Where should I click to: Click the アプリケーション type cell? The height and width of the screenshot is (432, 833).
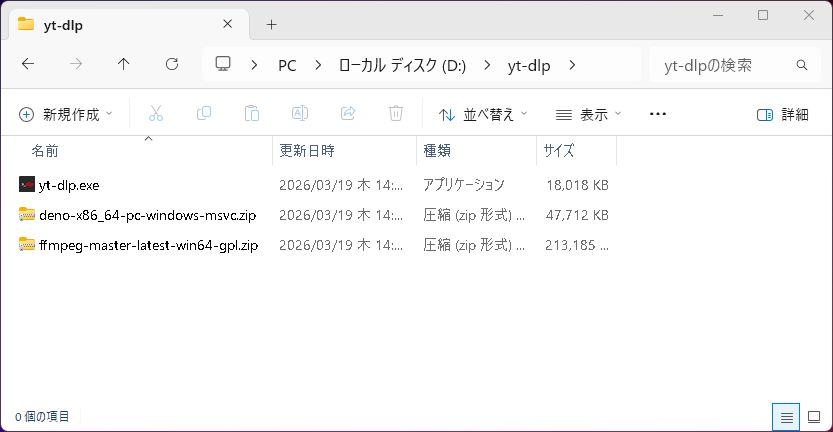click(464, 185)
